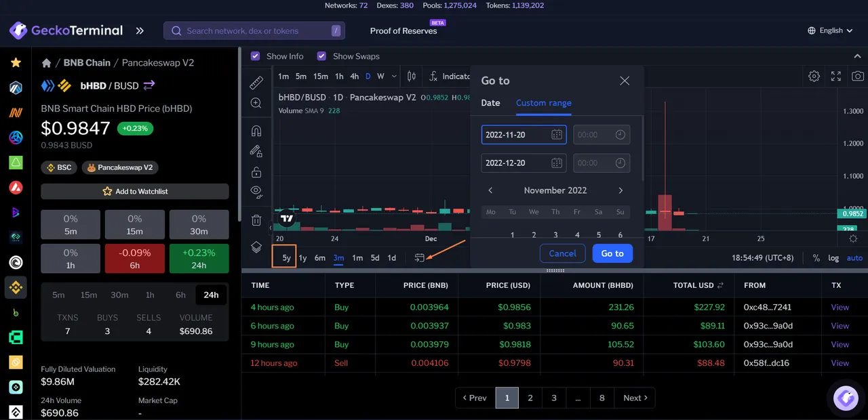
Task: Open page 2 of swaps
Action: [x=530, y=398]
